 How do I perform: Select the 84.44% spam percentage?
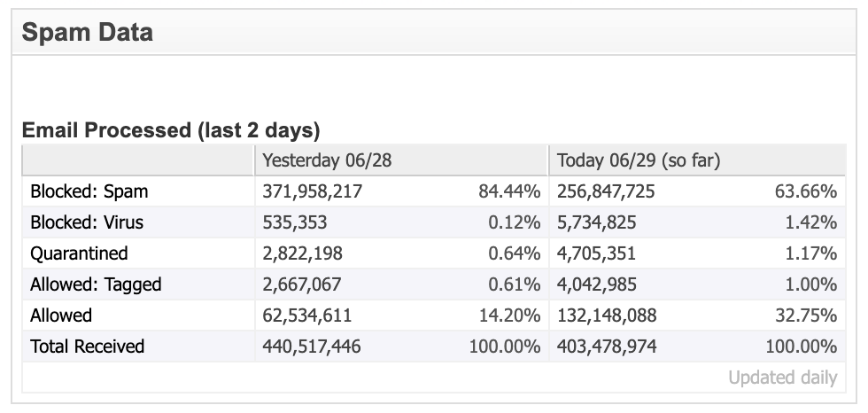pyautogui.click(x=509, y=191)
